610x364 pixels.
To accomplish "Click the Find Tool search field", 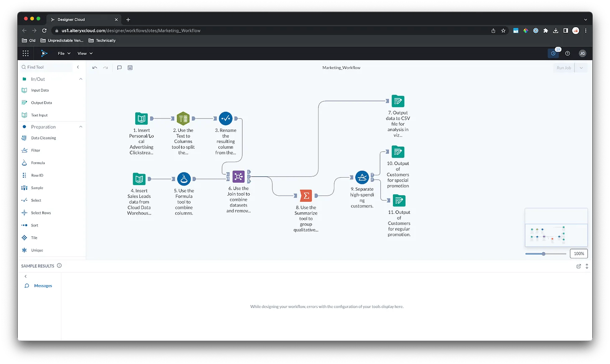I will (x=46, y=67).
